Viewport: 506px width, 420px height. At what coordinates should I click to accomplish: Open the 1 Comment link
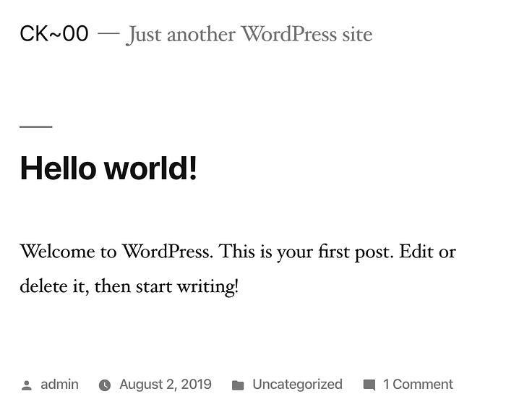[418, 385]
